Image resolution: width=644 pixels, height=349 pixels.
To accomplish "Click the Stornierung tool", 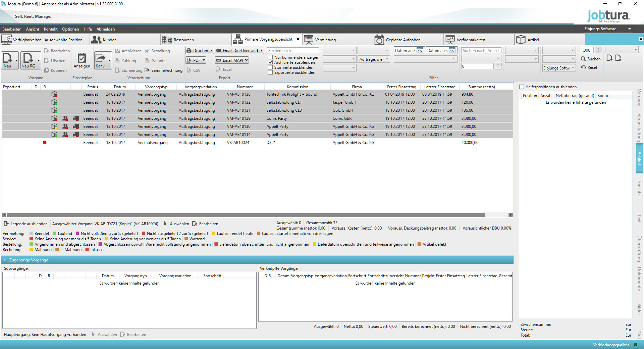I will 128,70.
